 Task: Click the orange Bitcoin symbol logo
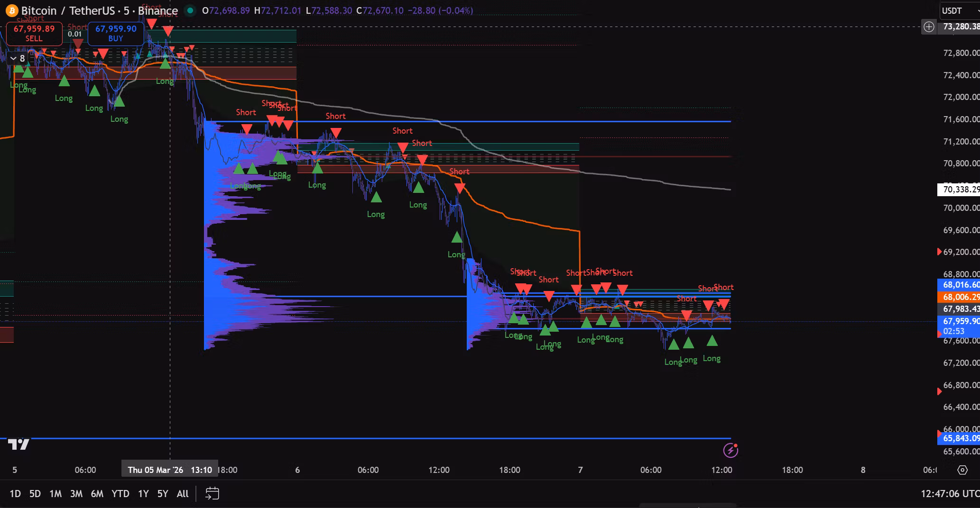point(11,10)
